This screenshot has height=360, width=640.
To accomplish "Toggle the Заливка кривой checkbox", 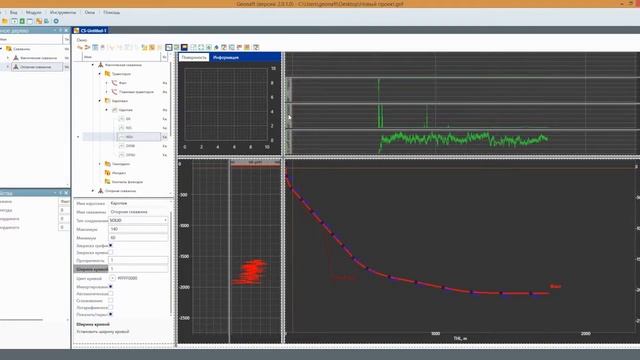I will point(111,252).
